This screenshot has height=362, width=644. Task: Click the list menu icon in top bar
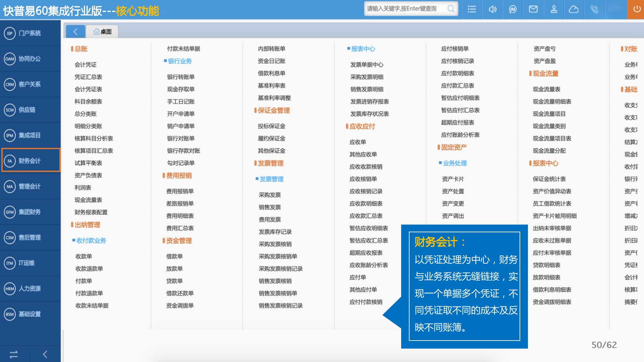coord(472,9)
